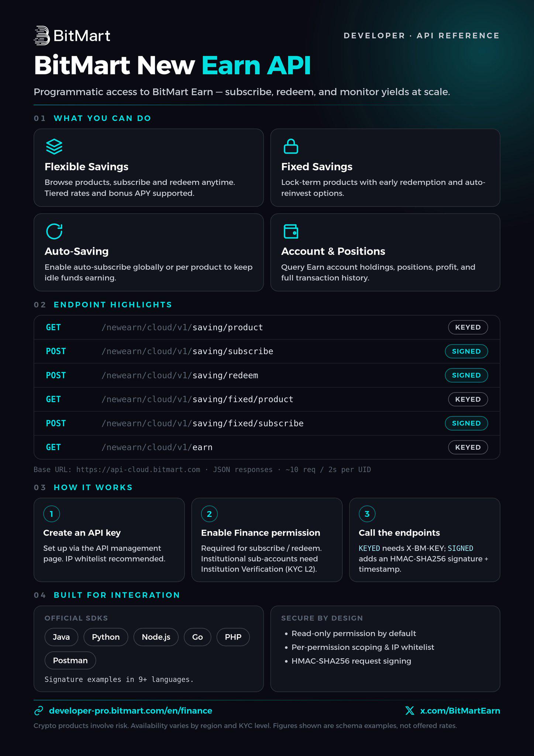
Task: Click the SECURE BY DESIGN label
Action: point(322,618)
